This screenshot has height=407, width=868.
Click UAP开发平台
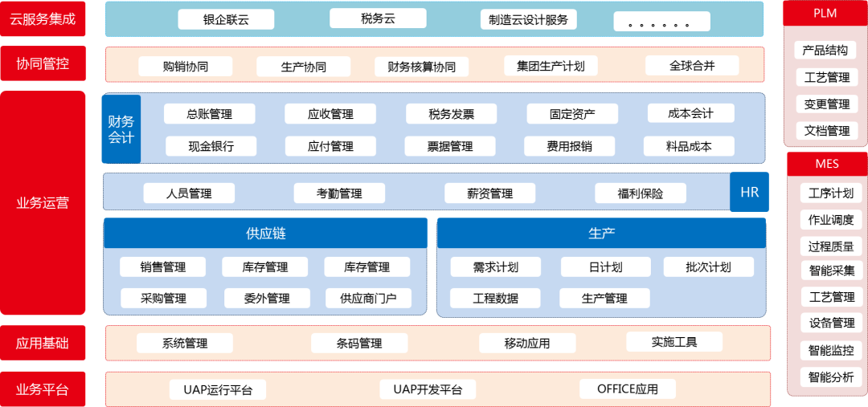pyautogui.click(x=428, y=389)
